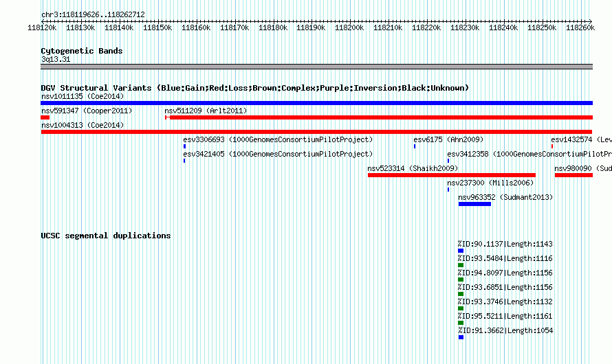Viewport: 612px width, 364px height.
Task: Click the 118220k ruler position
Action: 426,27
